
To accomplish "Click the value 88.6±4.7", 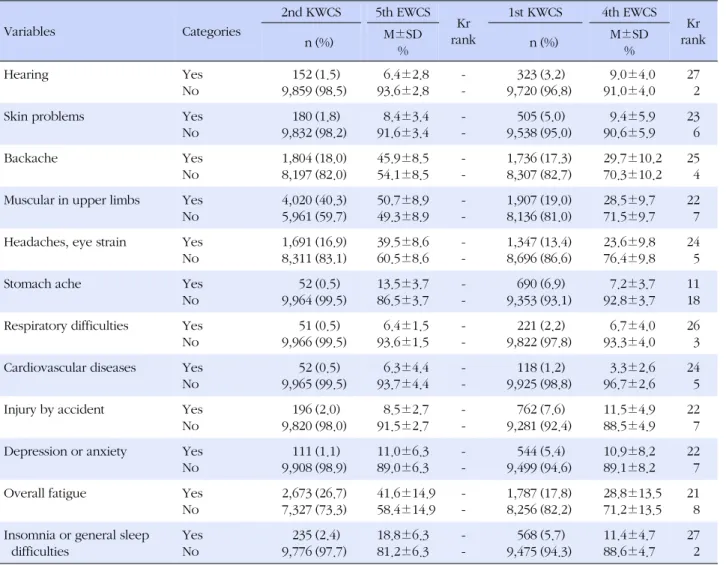I will click(x=629, y=552).
